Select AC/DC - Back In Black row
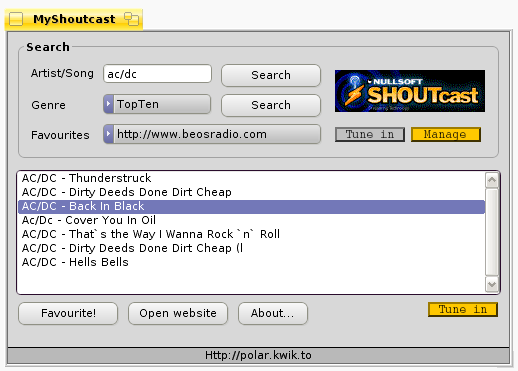This screenshot has height=371, width=518. [x=252, y=206]
